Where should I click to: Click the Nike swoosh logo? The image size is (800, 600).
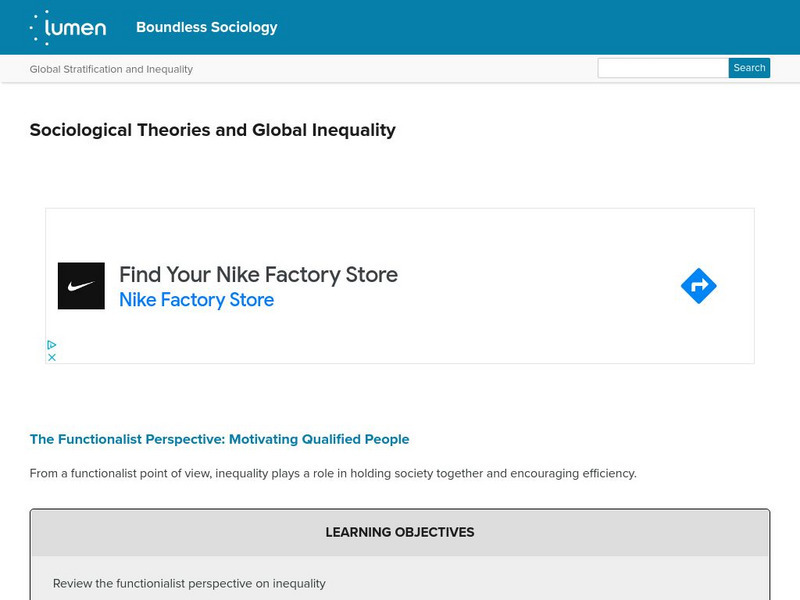pos(80,284)
